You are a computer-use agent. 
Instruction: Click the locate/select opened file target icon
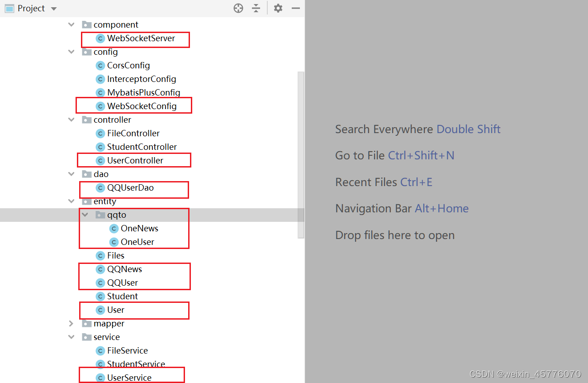click(x=238, y=8)
